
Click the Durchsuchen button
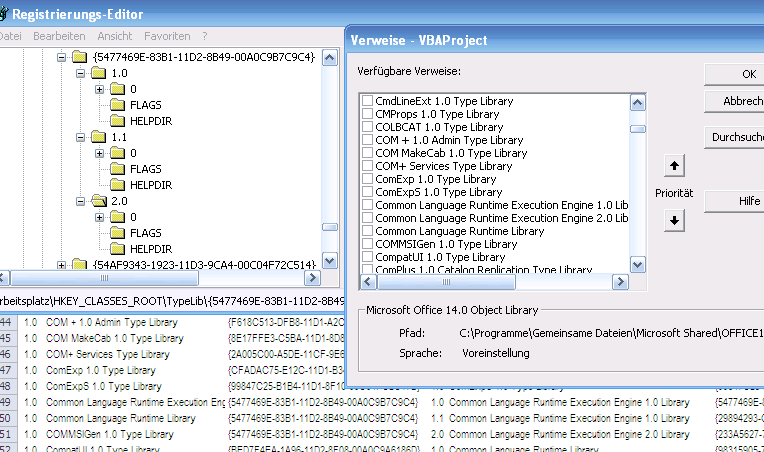point(734,137)
